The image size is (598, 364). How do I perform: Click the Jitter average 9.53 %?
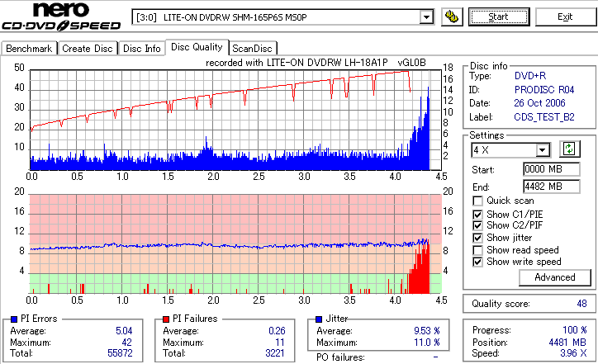pos(427,331)
